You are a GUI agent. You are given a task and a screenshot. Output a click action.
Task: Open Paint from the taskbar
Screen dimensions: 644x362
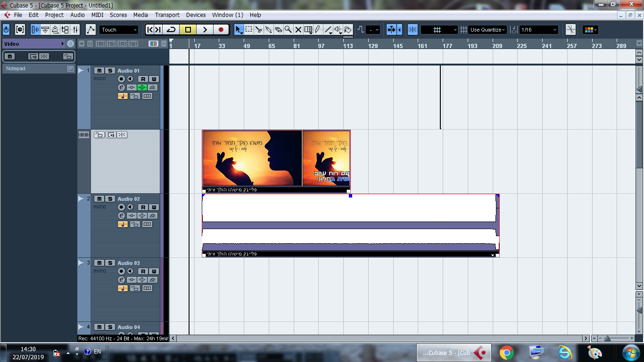(594, 353)
